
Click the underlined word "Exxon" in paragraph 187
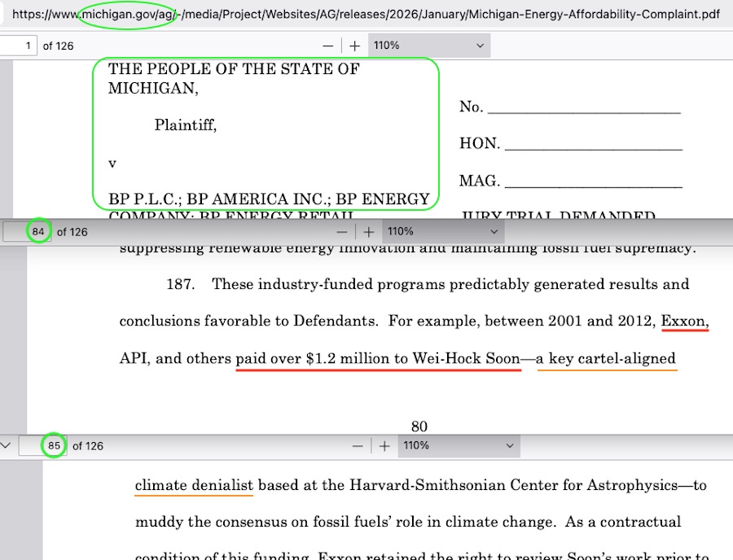(x=684, y=321)
